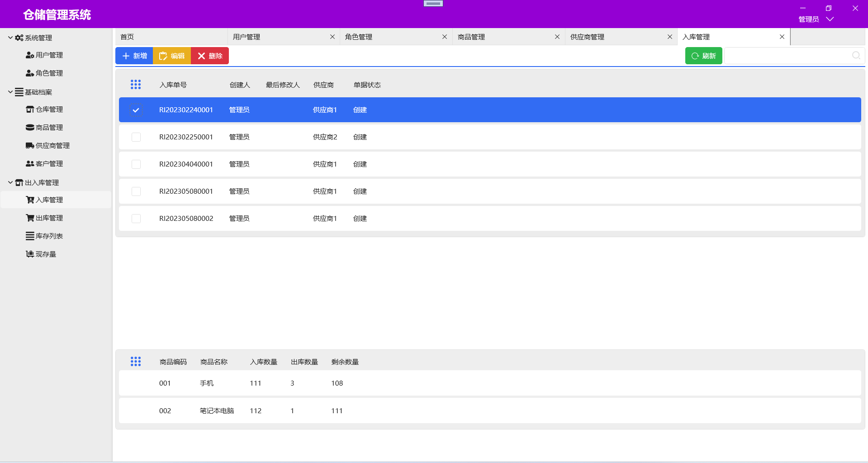Click the gears icon beside 系统管理

click(19, 38)
